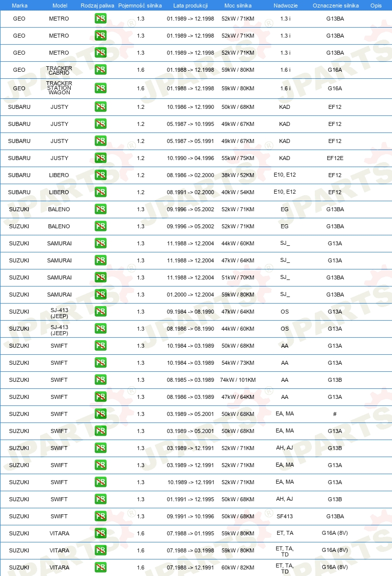This screenshot has width=392, height=576.
Task: Click fuel icon for Justy 05.1987 -> 10.1995
Action: click(x=101, y=124)
